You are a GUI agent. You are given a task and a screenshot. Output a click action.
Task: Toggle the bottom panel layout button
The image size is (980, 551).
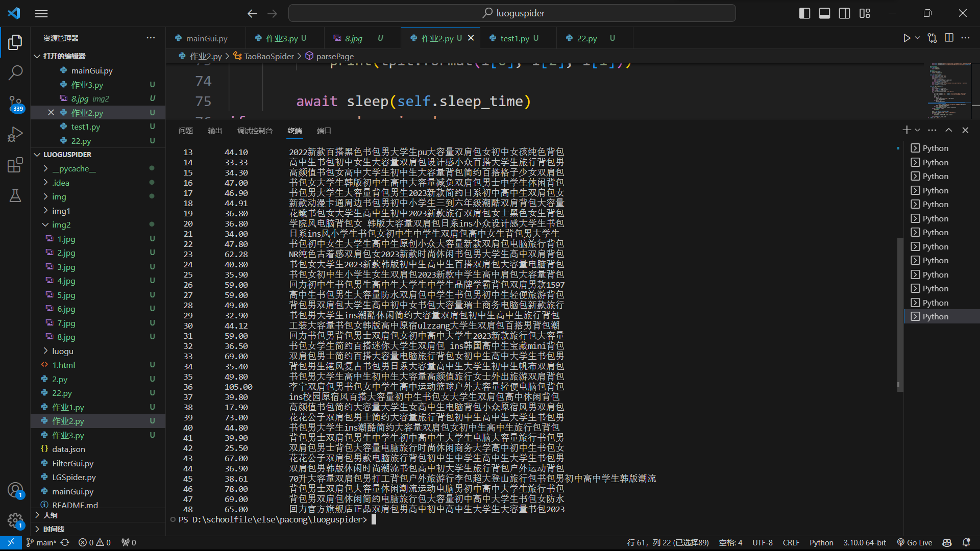[824, 13]
